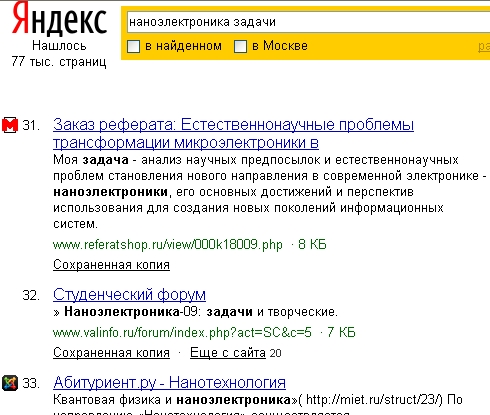The width and height of the screenshot is (490, 415).
Task: Click 'Еще с сайта' link
Action: [x=228, y=352]
